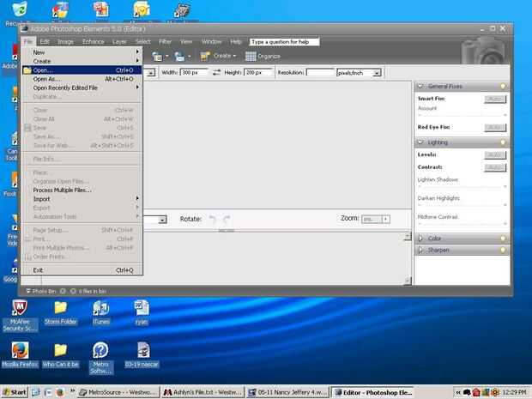Screen dimensions: 532x399
Task: Collapse the General Fixes section
Action: click(x=420, y=86)
